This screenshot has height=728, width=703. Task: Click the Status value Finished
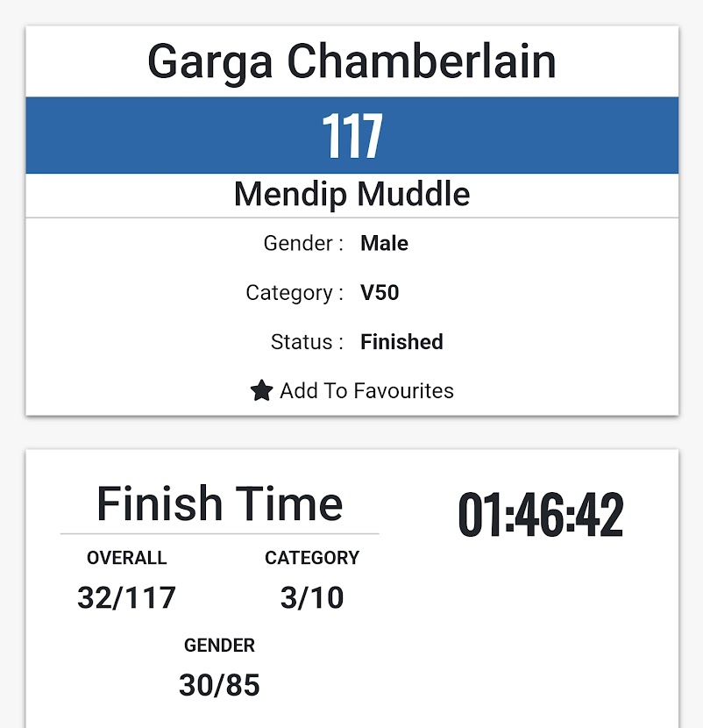[x=401, y=342]
